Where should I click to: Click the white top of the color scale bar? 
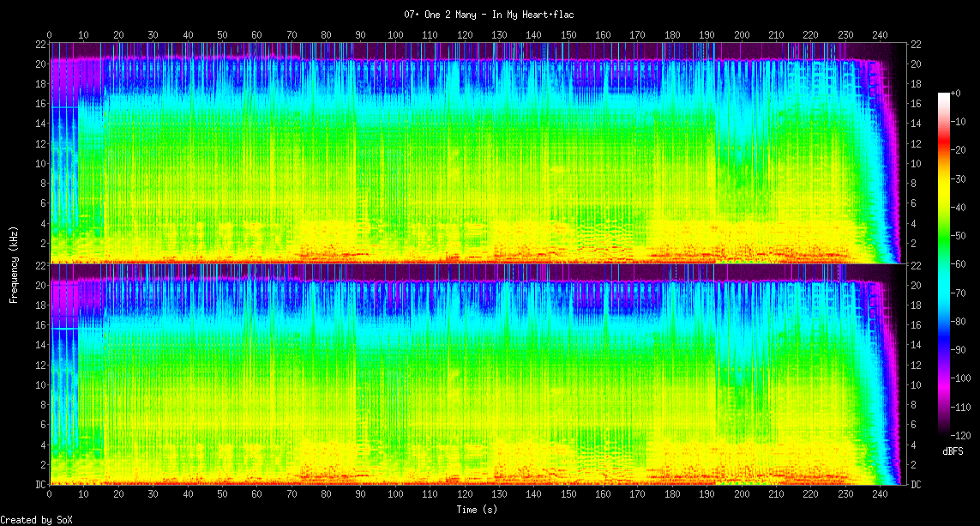point(943,95)
